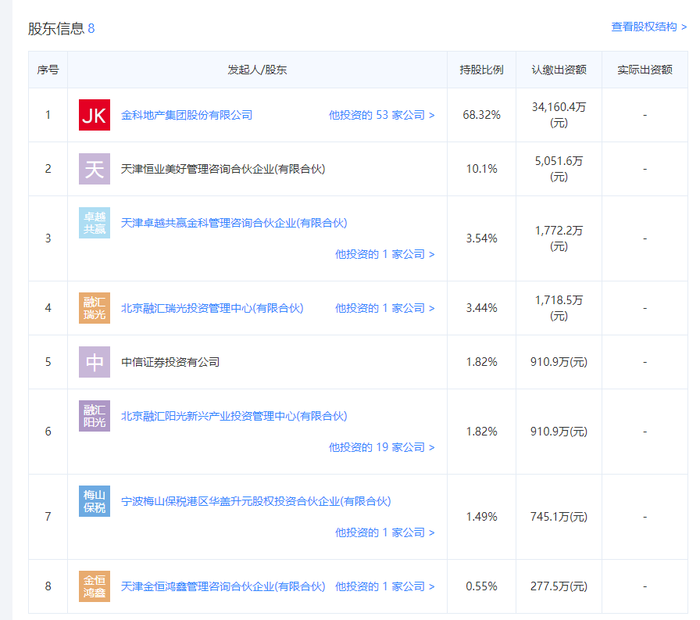Click the 5,051.6万(元) capital cell
Screen dimensions: 700x620
tap(559, 169)
